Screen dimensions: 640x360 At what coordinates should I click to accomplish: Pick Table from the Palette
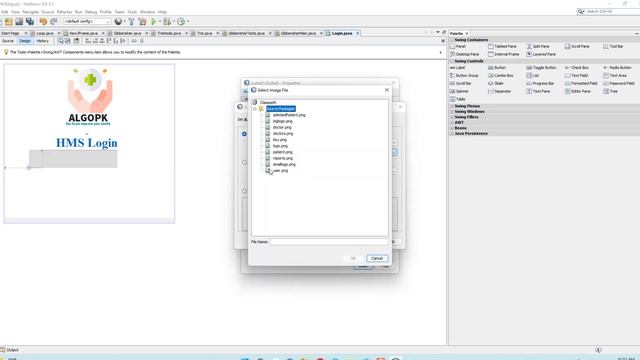458,99
